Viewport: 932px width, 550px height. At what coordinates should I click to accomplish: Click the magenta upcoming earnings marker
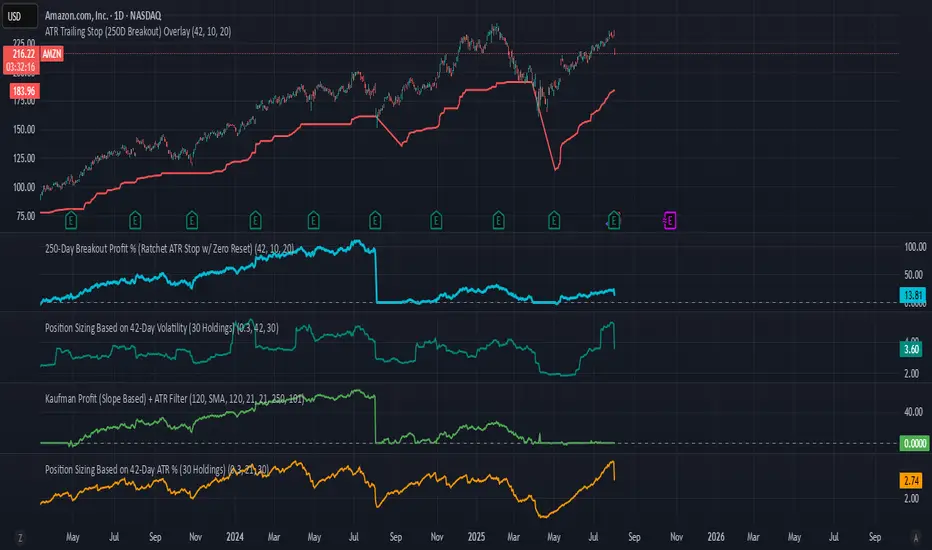coord(670,221)
